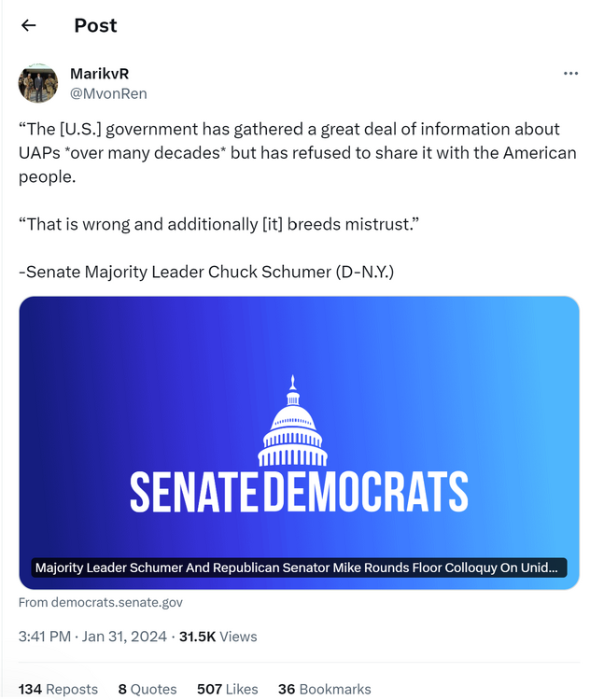
Task: Click the 36 Bookmarks count
Action: 324,689
